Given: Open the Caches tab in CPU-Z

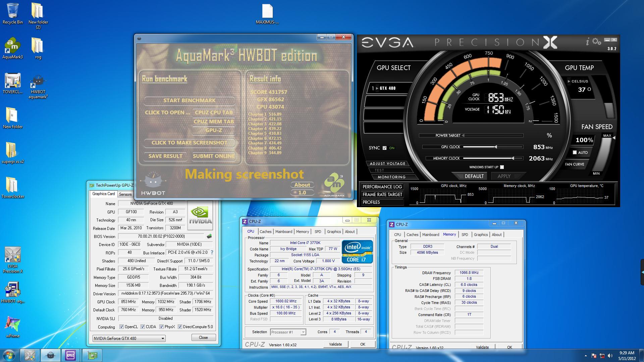Looking at the screenshot, I should pyautogui.click(x=265, y=232).
